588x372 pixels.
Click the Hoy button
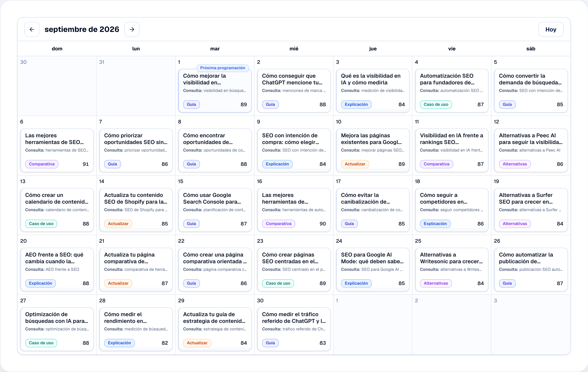coord(551,29)
